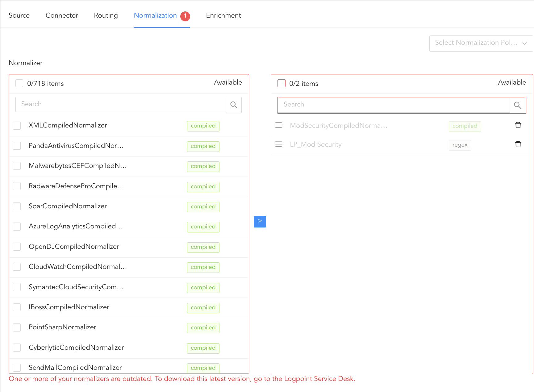Click the search icon in the selected normalizers panel
This screenshot has width=534, height=392.
(517, 105)
